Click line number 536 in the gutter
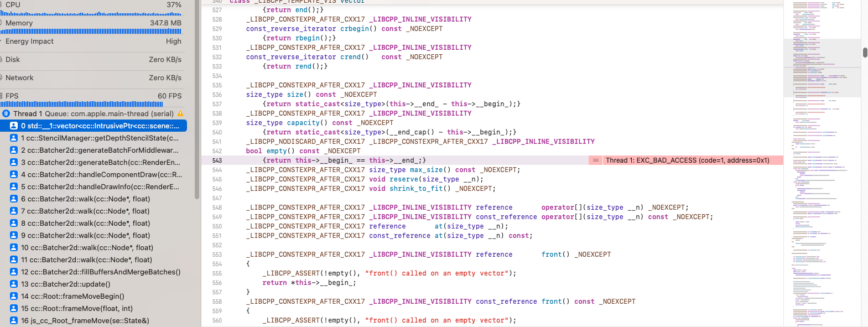The width and height of the screenshot is (868, 327). (x=217, y=95)
